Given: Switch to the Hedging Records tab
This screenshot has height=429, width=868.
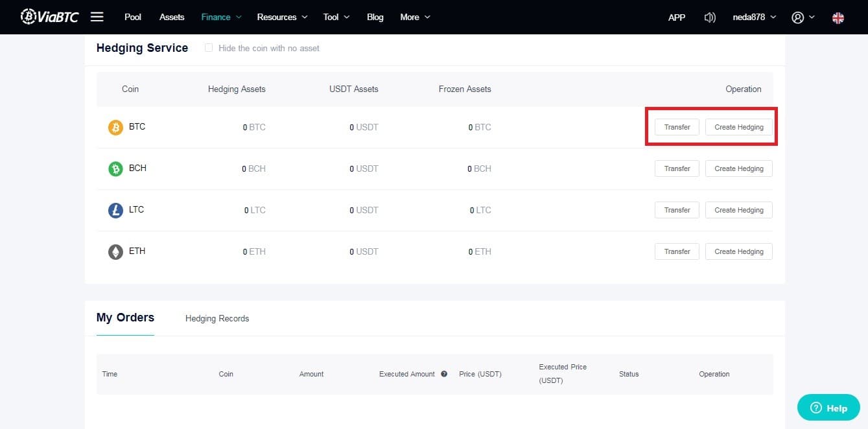Looking at the screenshot, I should coord(217,318).
